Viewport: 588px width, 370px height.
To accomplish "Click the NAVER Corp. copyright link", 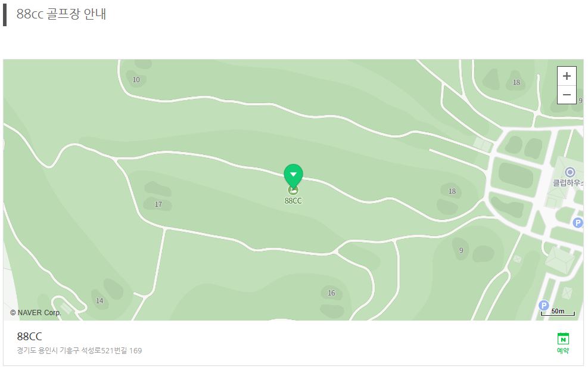I will 36,313.
